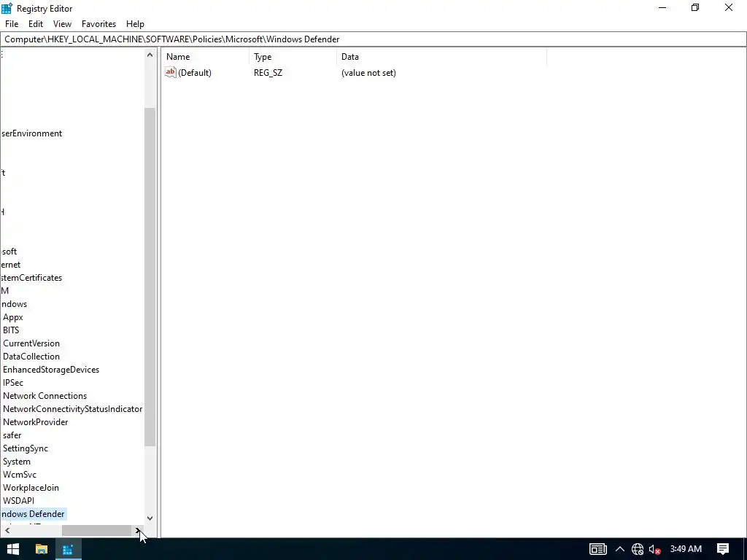
Task: Open the View menu
Action: (x=62, y=24)
